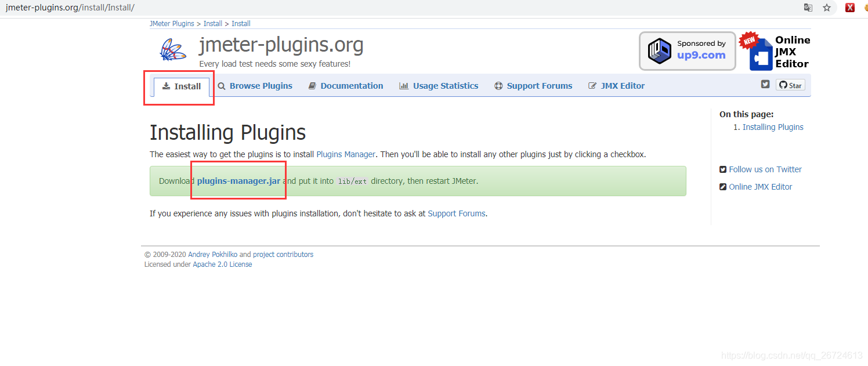The image size is (868, 366).
Task: Click Follow us on Twitter link
Action: coord(765,169)
